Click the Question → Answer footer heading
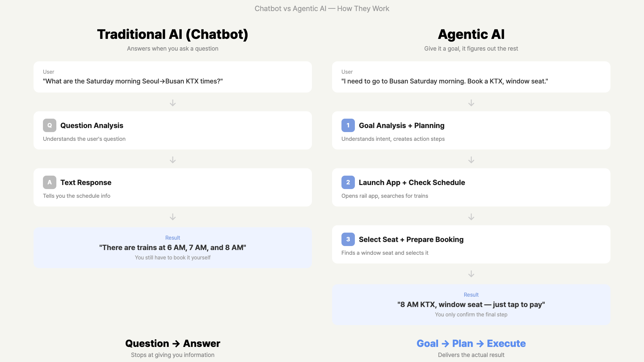The image size is (644, 362). pos(173,344)
